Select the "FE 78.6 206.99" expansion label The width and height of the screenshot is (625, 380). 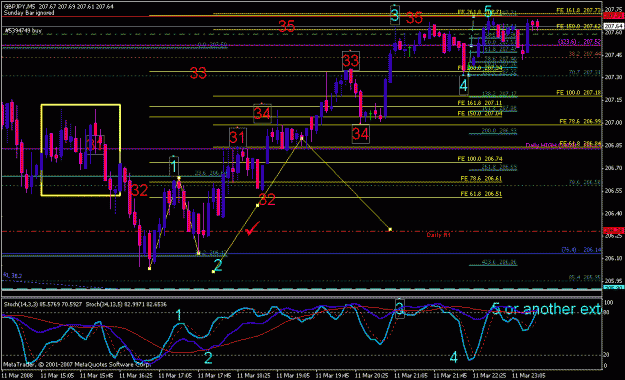[x=580, y=121]
